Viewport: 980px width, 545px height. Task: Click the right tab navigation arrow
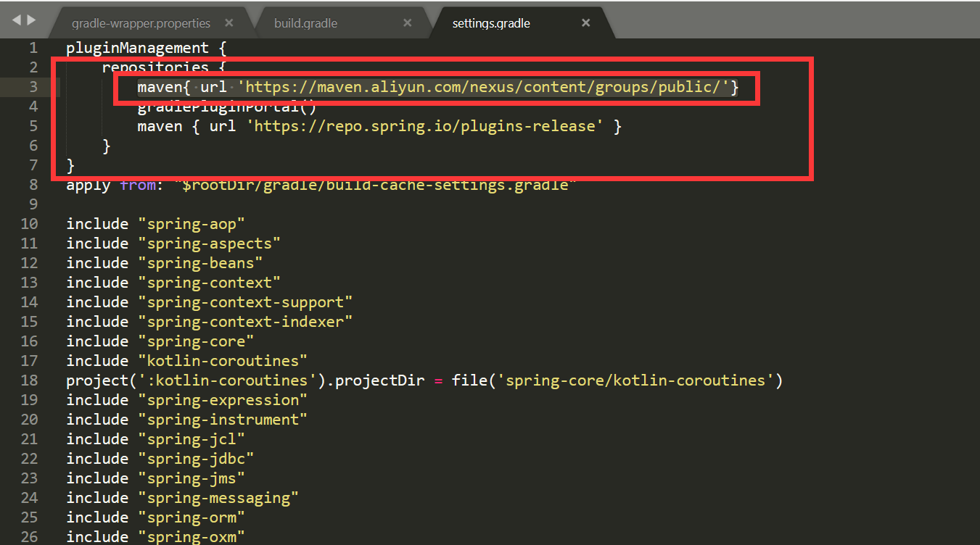(30, 20)
